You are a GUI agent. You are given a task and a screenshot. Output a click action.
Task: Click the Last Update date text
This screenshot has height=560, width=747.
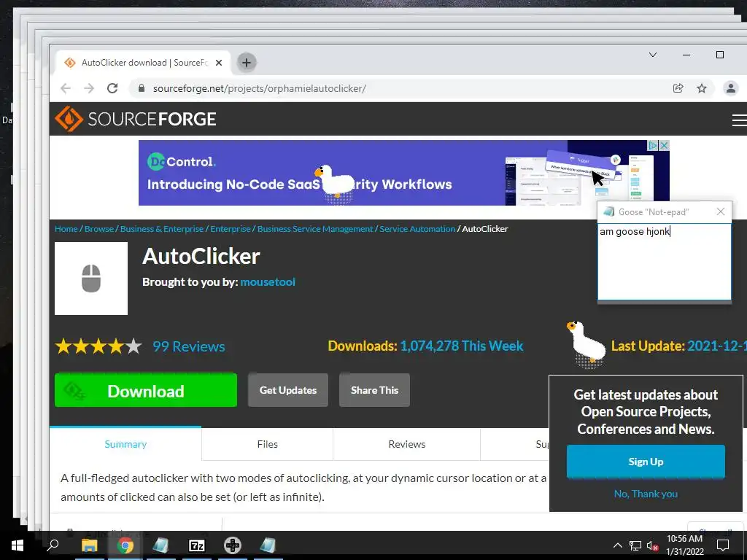click(716, 346)
